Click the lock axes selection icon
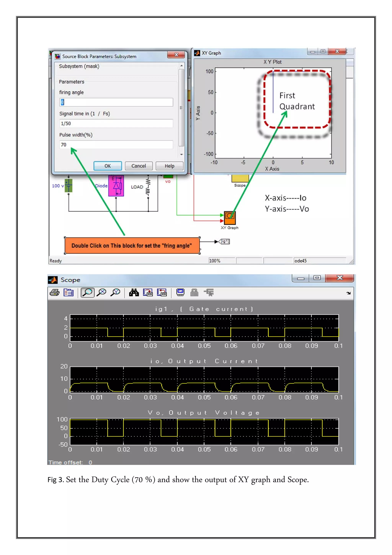The height and width of the screenshot is (555, 392). coord(194,293)
